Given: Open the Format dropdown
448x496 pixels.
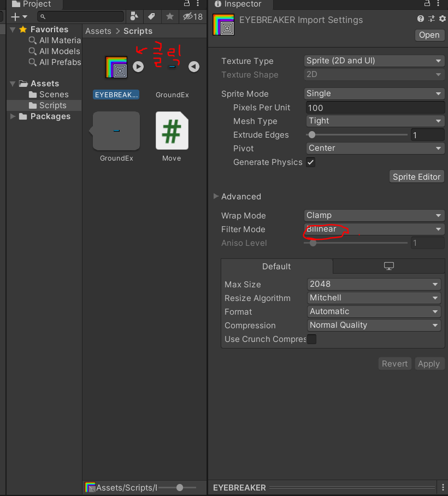Looking at the screenshot, I should 374,311.
